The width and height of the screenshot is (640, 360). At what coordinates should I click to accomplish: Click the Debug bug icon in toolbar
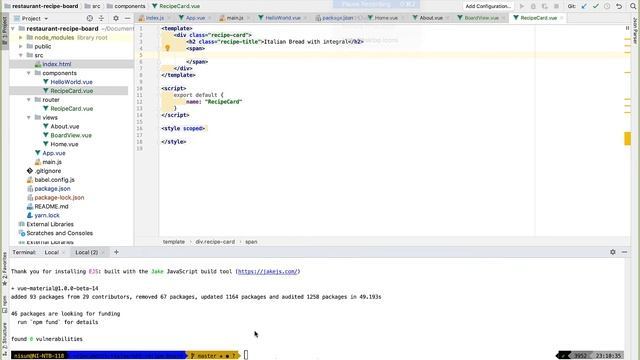pyautogui.click(x=533, y=6)
